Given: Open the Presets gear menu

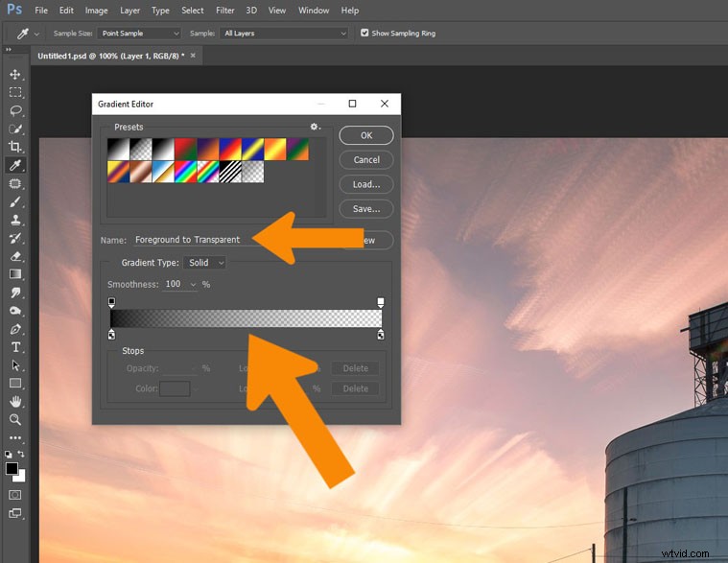Looking at the screenshot, I should 315,127.
